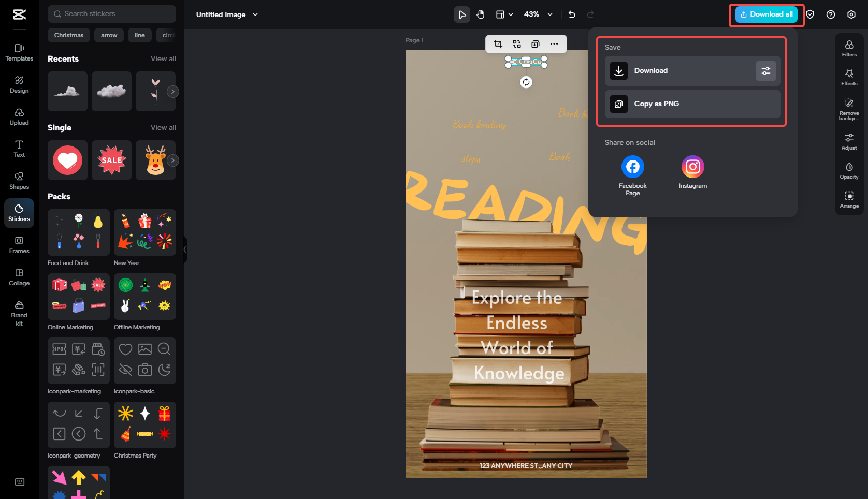868x499 pixels.
Task: Click the Search stickers input field
Action: 111,14
